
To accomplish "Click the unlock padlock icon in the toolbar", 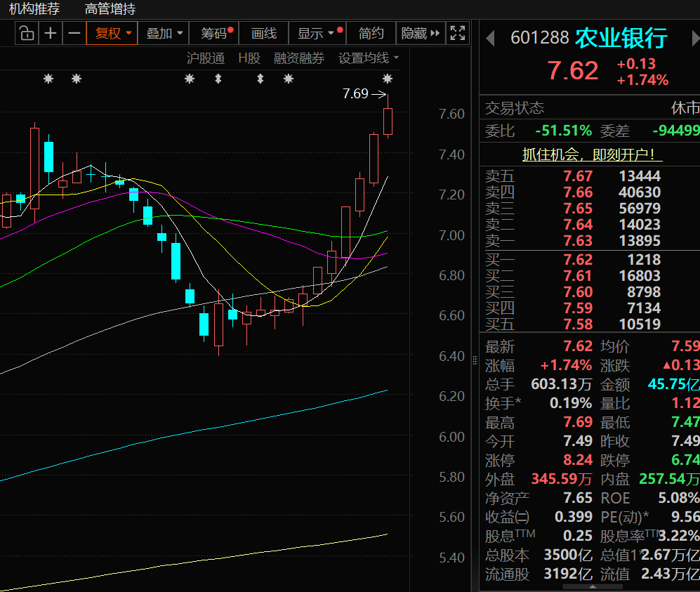I will [x=26, y=33].
